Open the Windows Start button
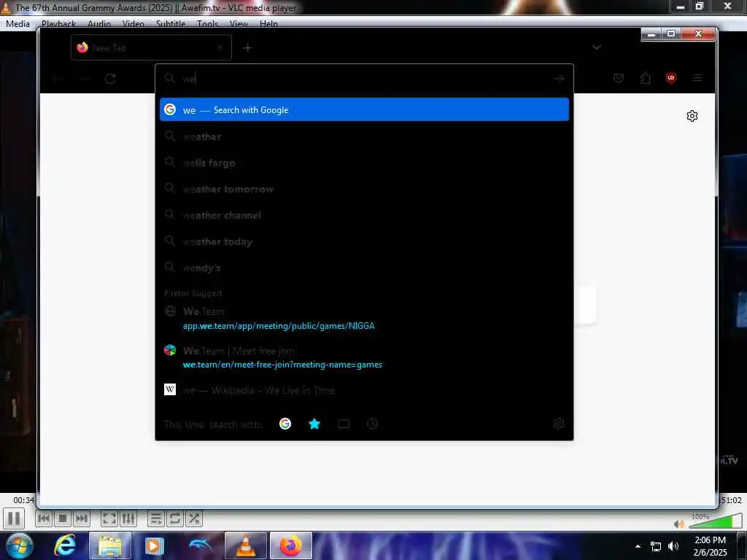This screenshot has width=747, height=560. point(19,545)
